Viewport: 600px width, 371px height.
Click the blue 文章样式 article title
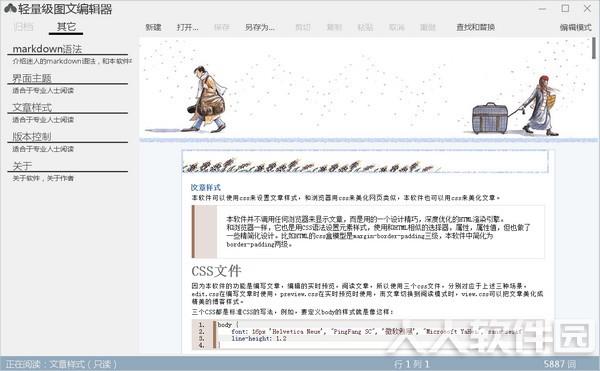click(206, 187)
